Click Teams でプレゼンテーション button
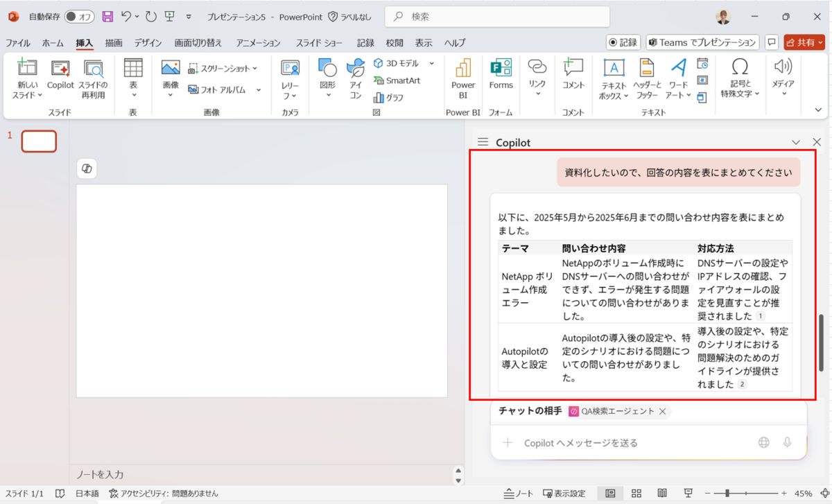The height and width of the screenshot is (504, 832). pos(702,42)
